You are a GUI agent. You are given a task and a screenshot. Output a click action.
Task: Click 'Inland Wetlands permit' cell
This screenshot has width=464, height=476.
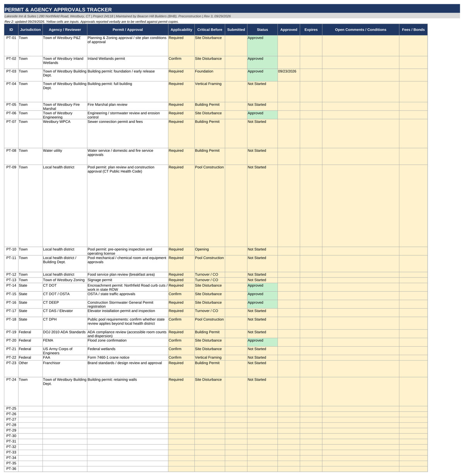click(x=128, y=62)
